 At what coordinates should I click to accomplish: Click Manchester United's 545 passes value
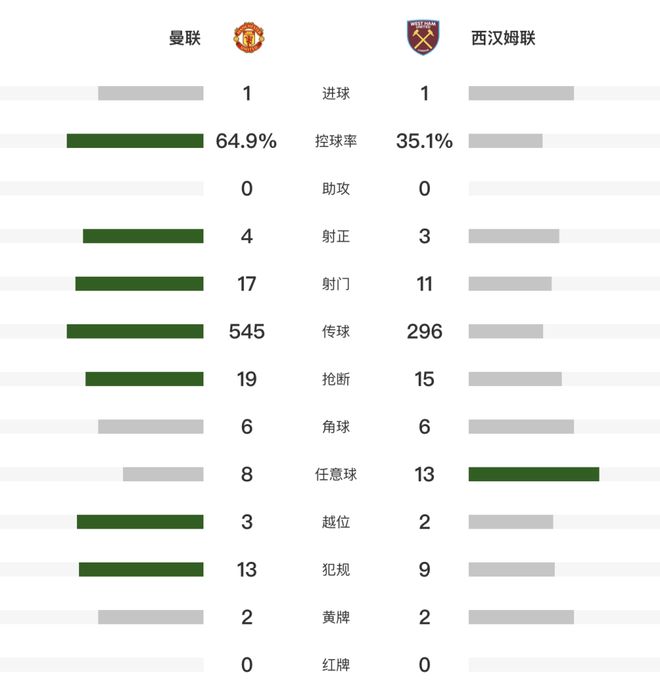tap(247, 331)
